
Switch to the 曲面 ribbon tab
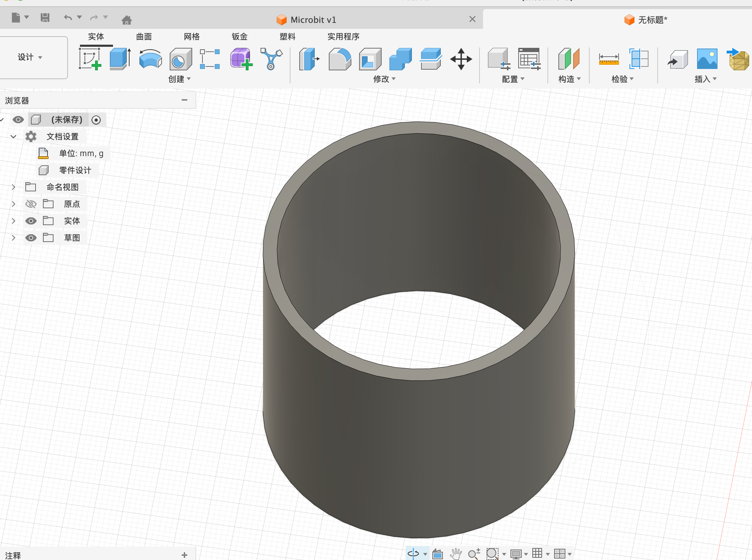[144, 37]
